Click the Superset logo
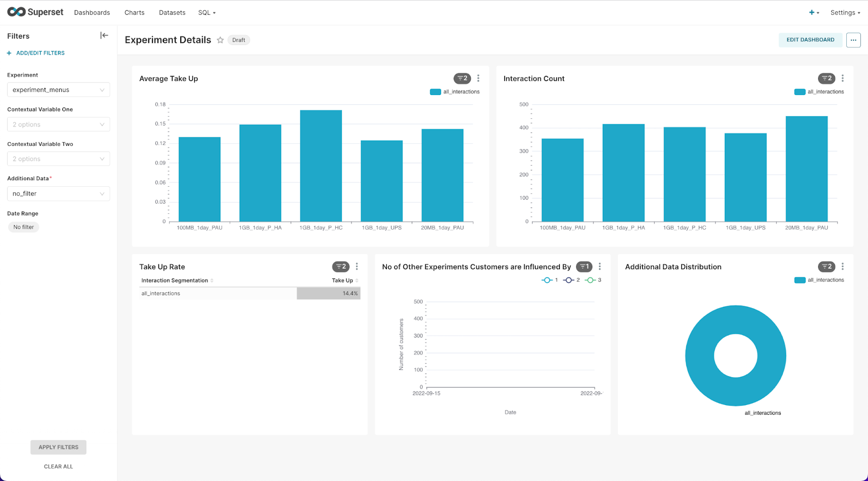Viewport: 868px width, 481px height. point(35,12)
